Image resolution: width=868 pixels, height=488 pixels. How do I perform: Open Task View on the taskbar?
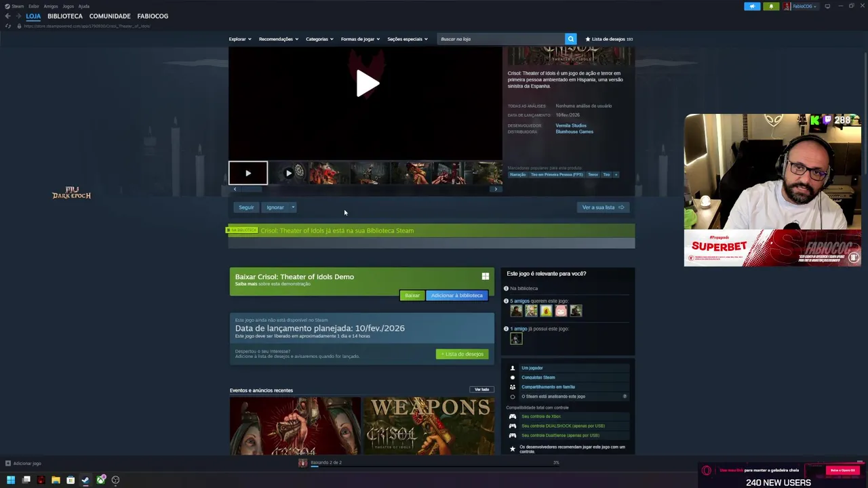pos(26,480)
